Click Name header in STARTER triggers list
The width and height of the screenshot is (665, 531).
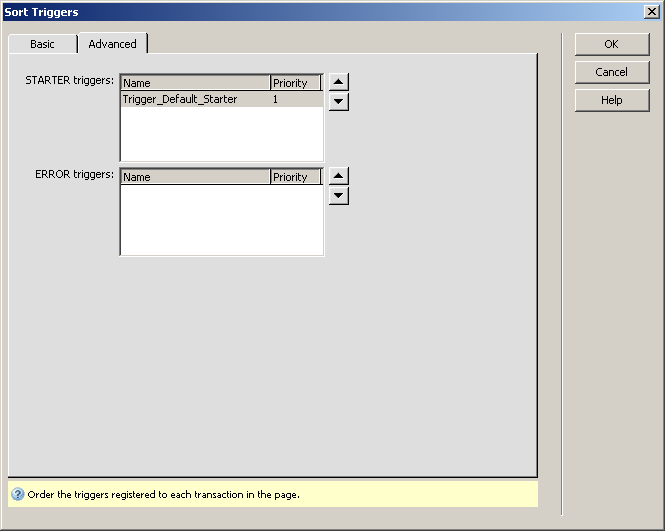(x=195, y=83)
